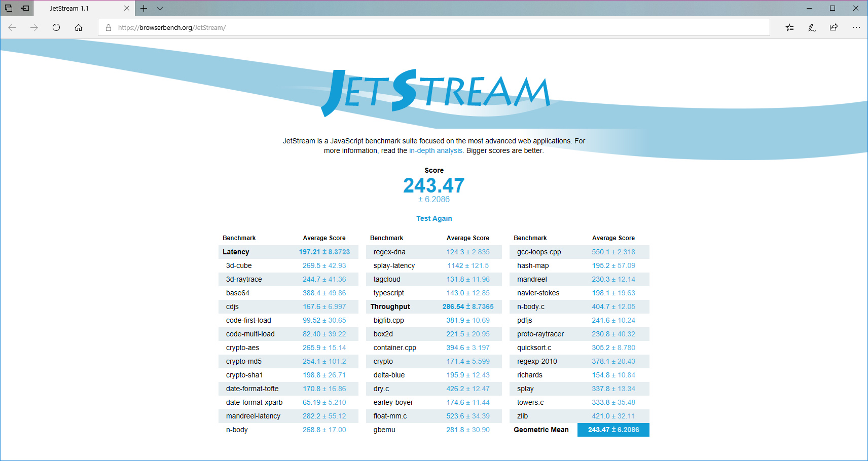The width and height of the screenshot is (868, 461).
Task: Click the cdjs benchmark name
Action: coord(232,306)
